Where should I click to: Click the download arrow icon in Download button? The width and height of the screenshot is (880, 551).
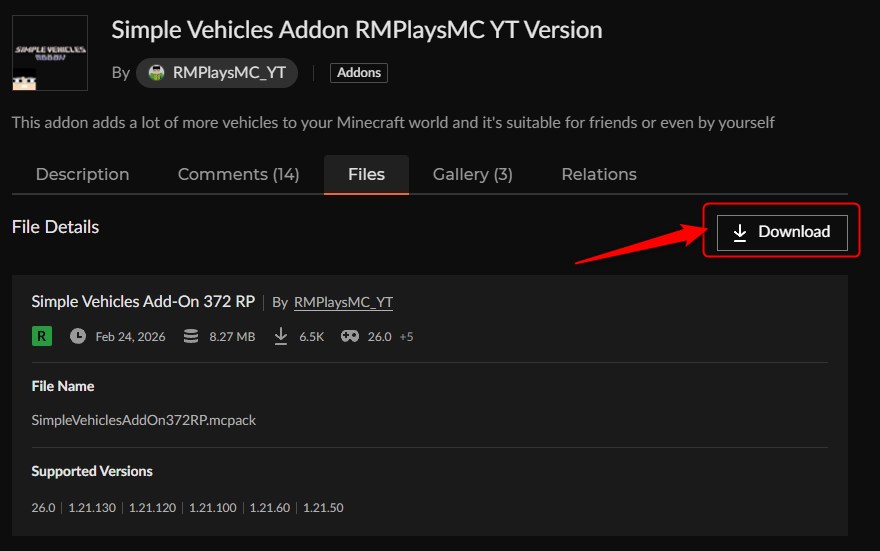click(x=740, y=233)
